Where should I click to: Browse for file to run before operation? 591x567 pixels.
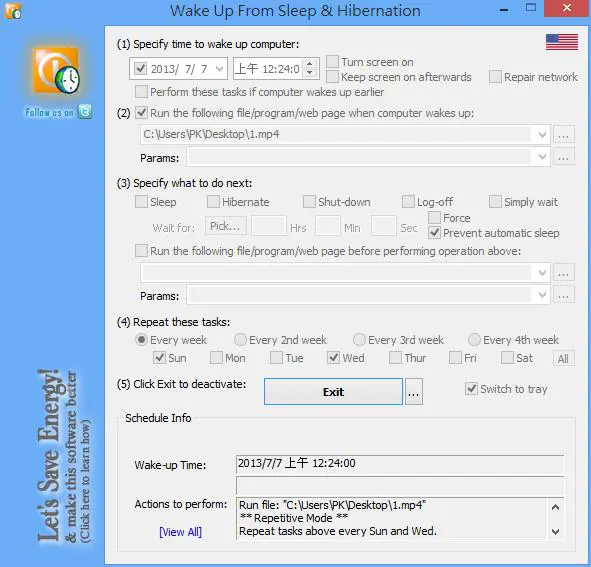click(x=563, y=273)
